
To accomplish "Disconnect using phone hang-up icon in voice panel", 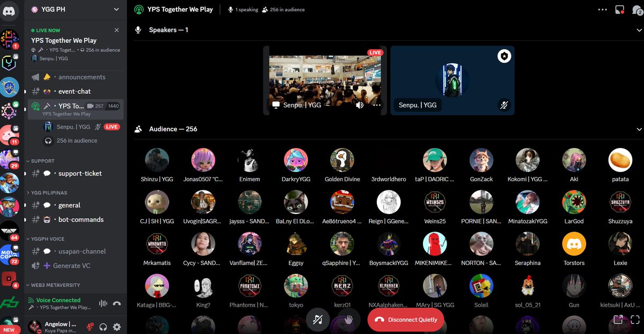I will (117, 303).
